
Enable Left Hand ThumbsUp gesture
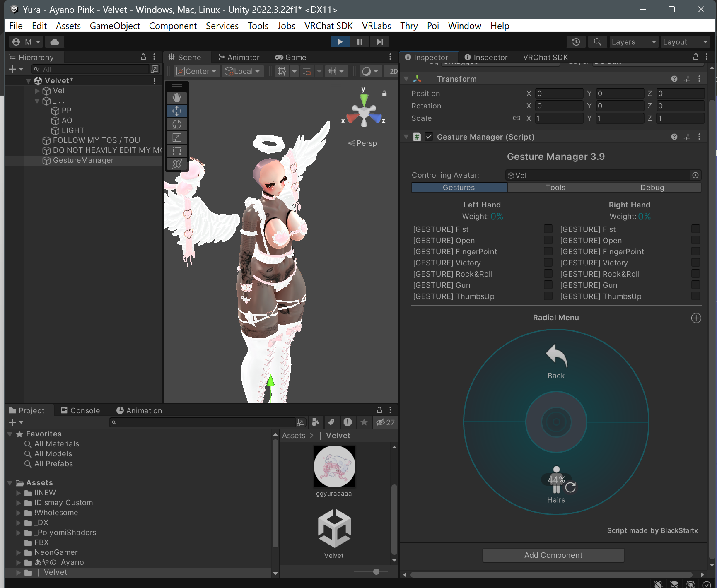[548, 296]
